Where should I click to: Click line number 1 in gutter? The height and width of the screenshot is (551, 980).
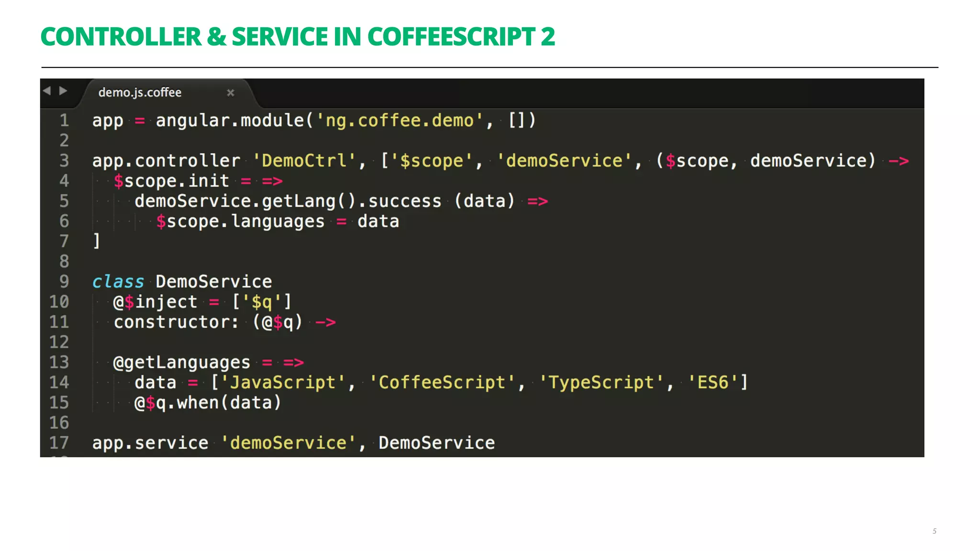click(64, 121)
